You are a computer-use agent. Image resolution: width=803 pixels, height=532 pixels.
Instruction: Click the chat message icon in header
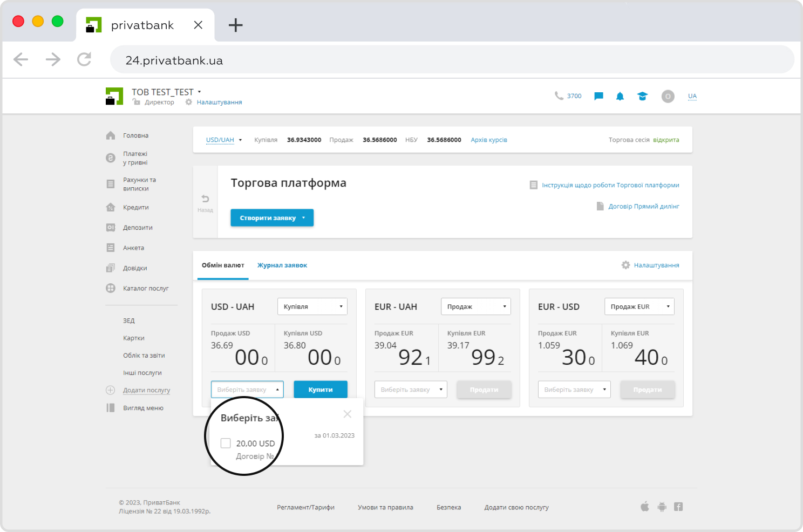tap(598, 96)
